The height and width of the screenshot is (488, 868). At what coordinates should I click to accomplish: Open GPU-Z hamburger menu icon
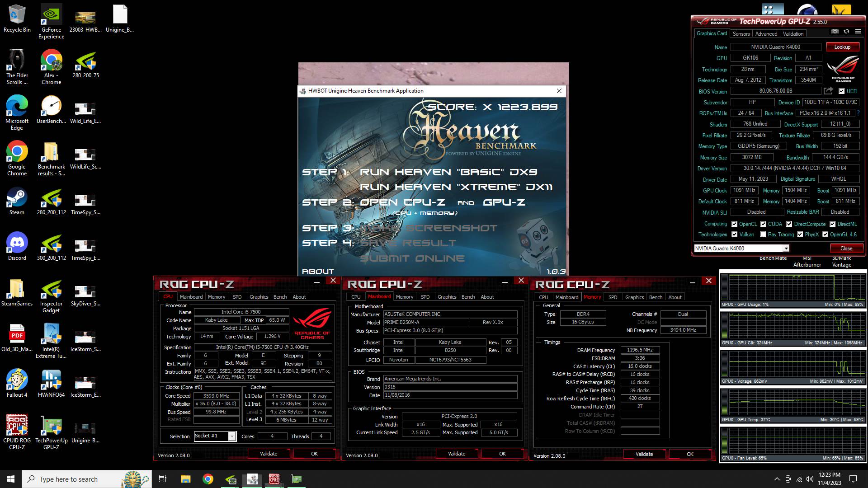[858, 31]
